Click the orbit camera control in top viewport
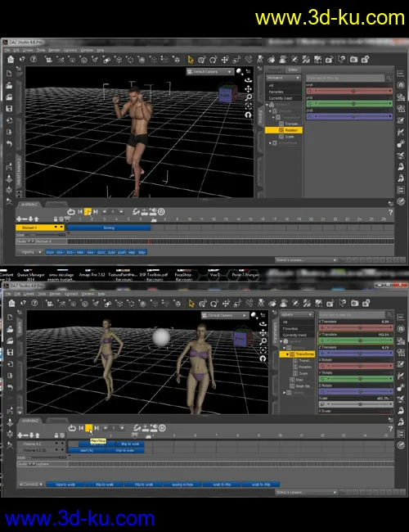This screenshot has height=532, width=409. (248, 80)
